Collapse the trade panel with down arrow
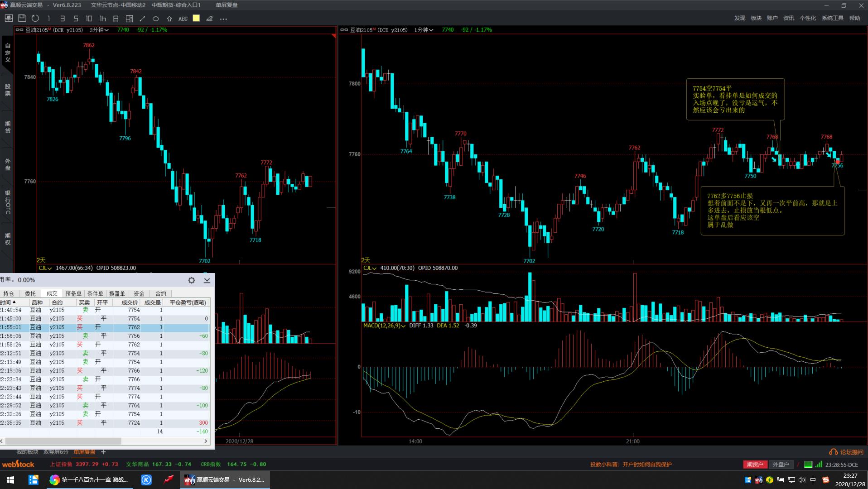This screenshot has width=868, height=489. 207,280
